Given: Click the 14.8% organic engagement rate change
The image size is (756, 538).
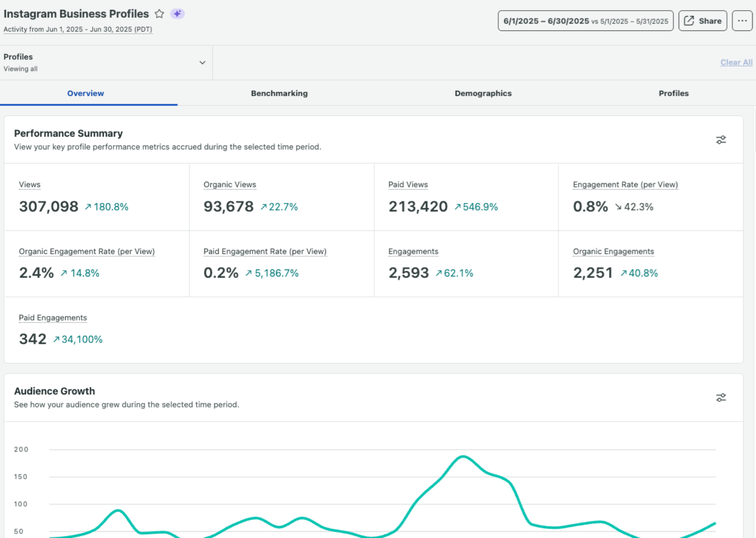Looking at the screenshot, I should 80,273.
